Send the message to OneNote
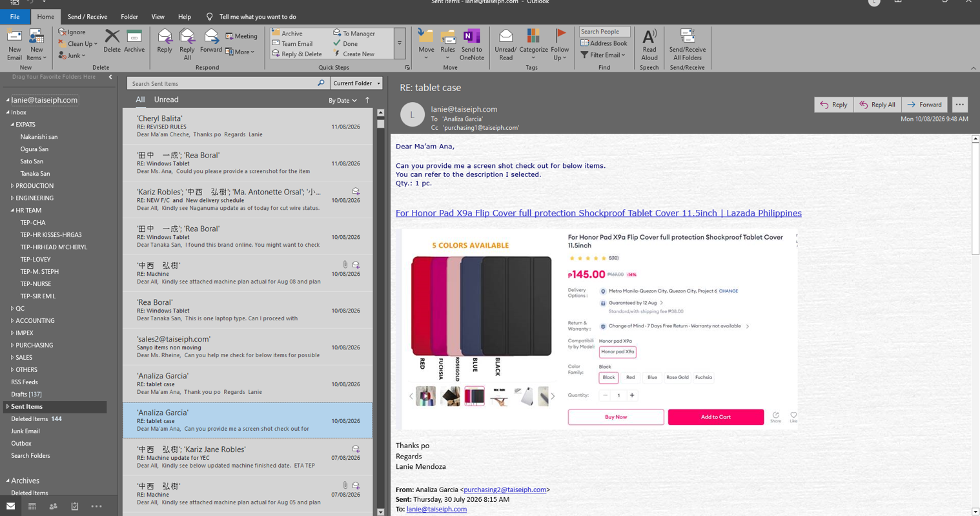 pos(472,45)
